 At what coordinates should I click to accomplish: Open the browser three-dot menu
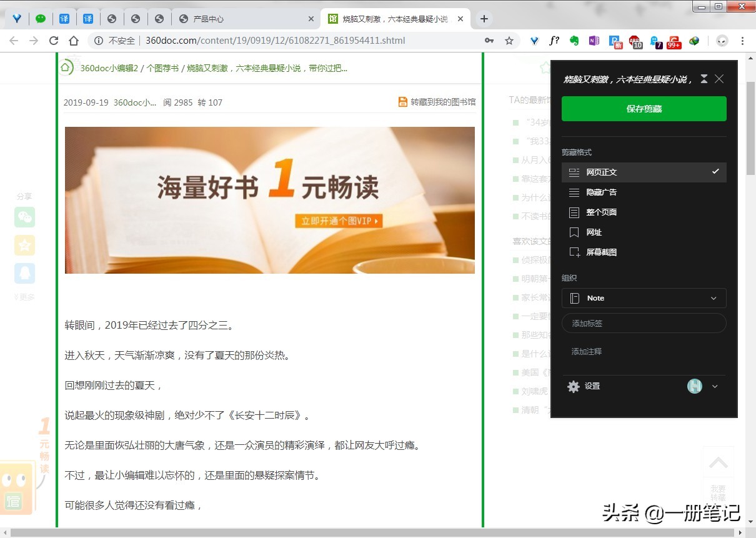click(x=742, y=41)
